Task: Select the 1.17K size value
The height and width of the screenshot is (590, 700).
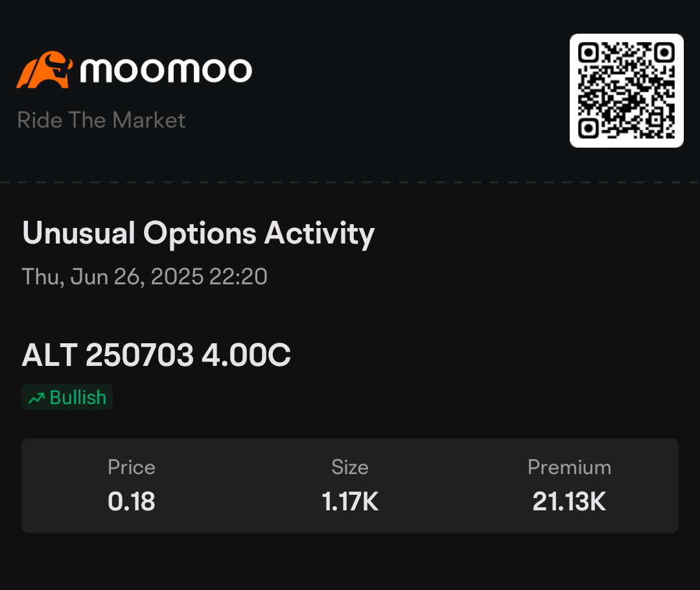Action: click(x=350, y=501)
